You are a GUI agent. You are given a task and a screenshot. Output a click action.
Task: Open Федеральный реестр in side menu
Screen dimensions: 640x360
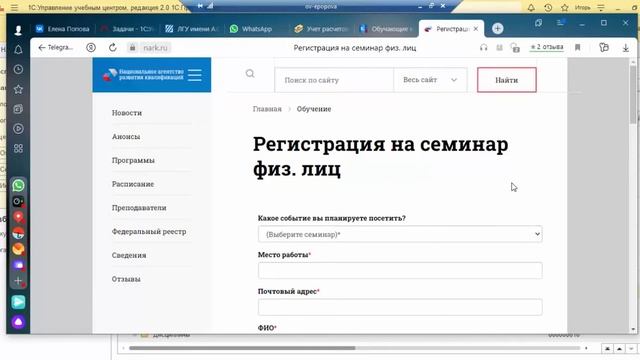pos(149,231)
